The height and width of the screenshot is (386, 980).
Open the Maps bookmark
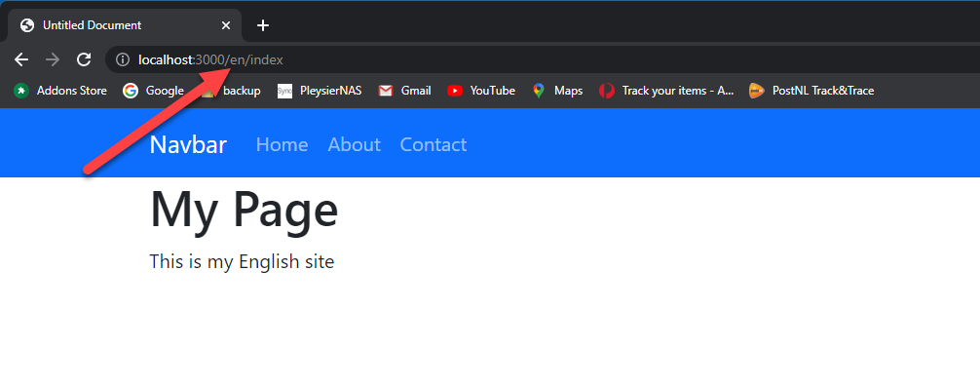click(x=557, y=91)
